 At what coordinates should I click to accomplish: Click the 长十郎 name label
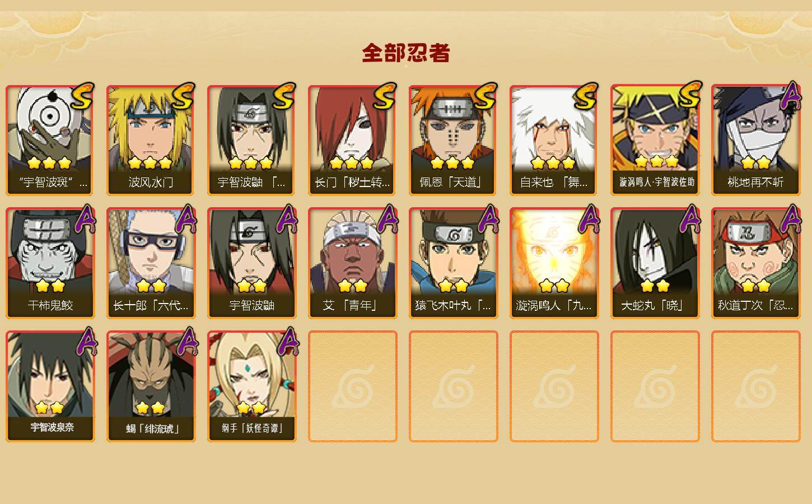151,306
